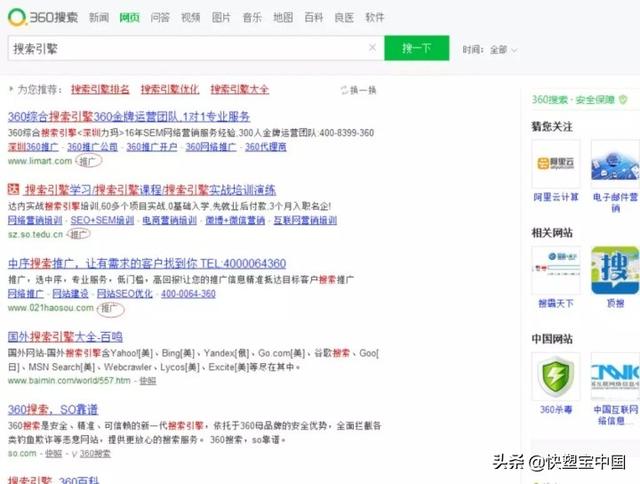Open 快照 for so.com result
This screenshot has height=484, width=640.
click(53, 453)
